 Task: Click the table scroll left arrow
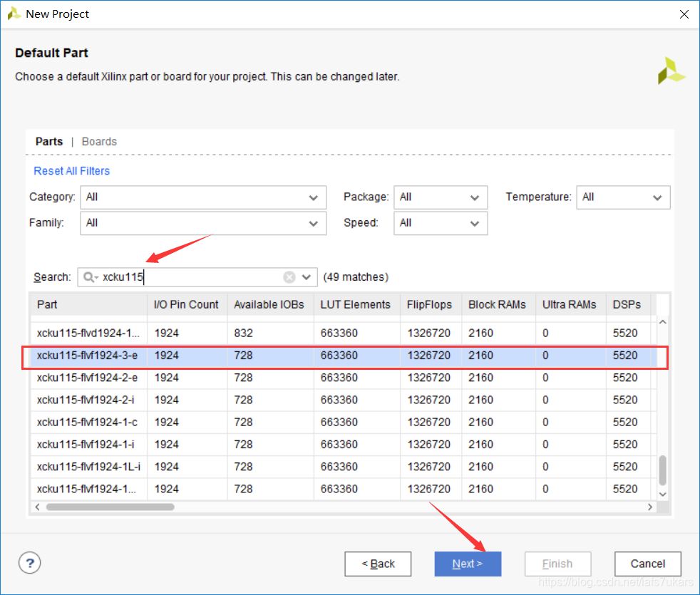coord(38,507)
